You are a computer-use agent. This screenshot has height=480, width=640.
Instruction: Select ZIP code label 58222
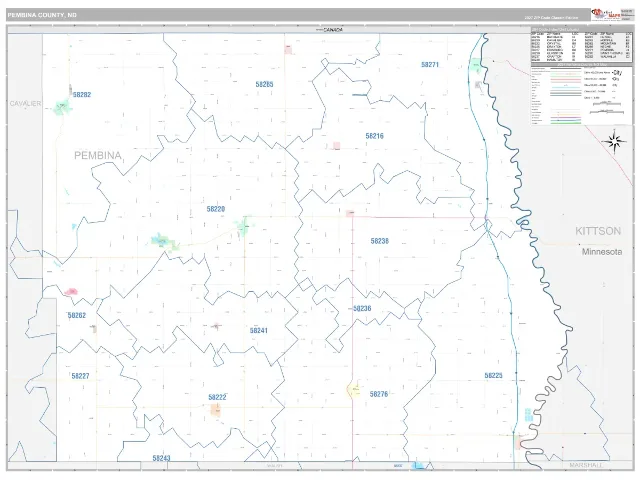click(217, 398)
